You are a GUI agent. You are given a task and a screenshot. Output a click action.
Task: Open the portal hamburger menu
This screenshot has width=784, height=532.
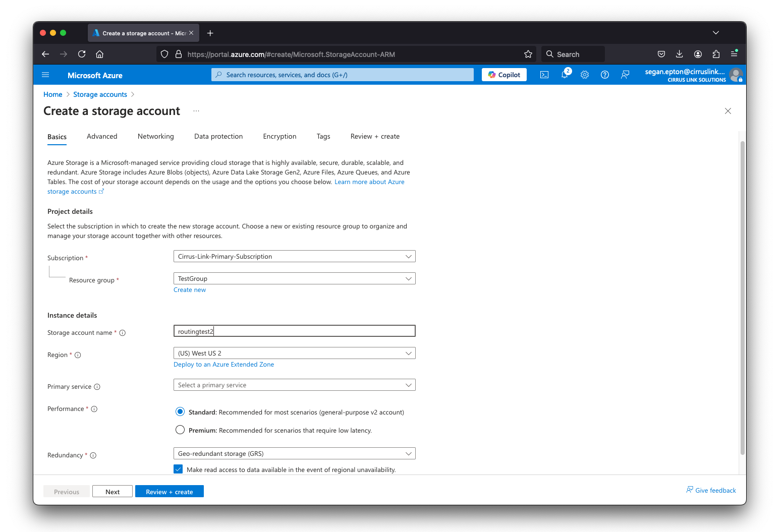[x=45, y=75]
